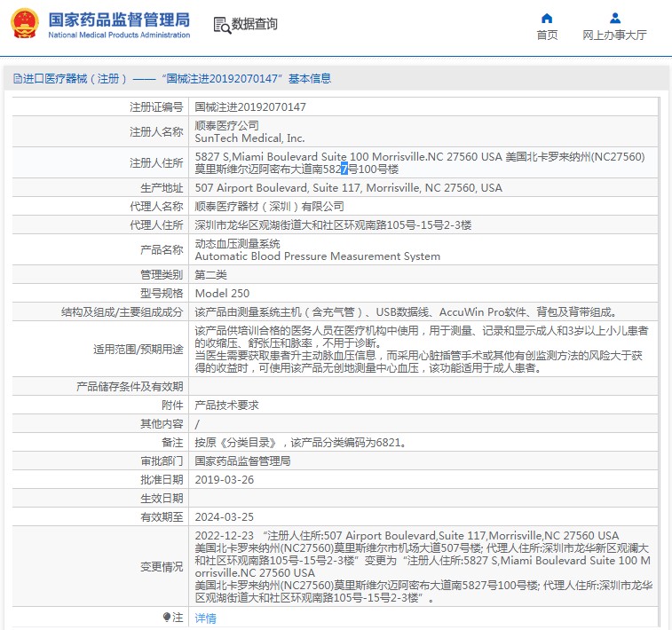The height and width of the screenshot is (630, 672).
Task: Click the 代理人名称 label
Action: (156, 207)
